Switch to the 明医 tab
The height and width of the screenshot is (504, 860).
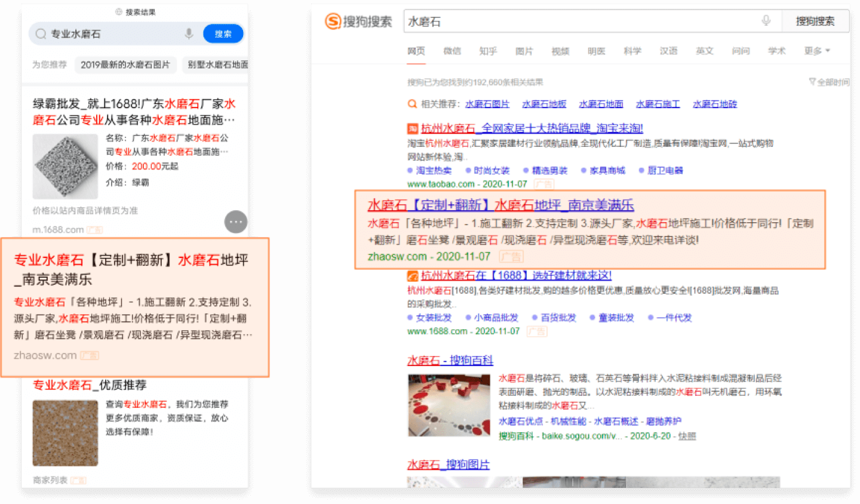pyautogui.click(x=596, y=51)
